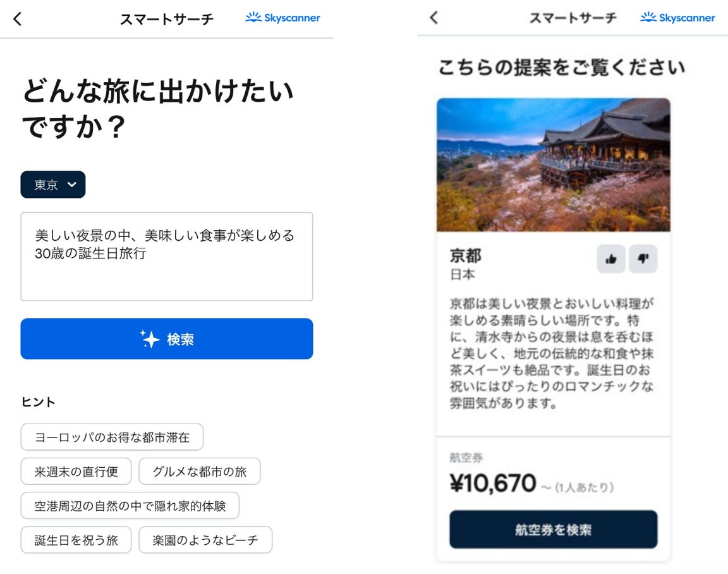Like the 京都 suggestion with thumbs up
This screenshot has height=574, width=728.
(611, 259)
